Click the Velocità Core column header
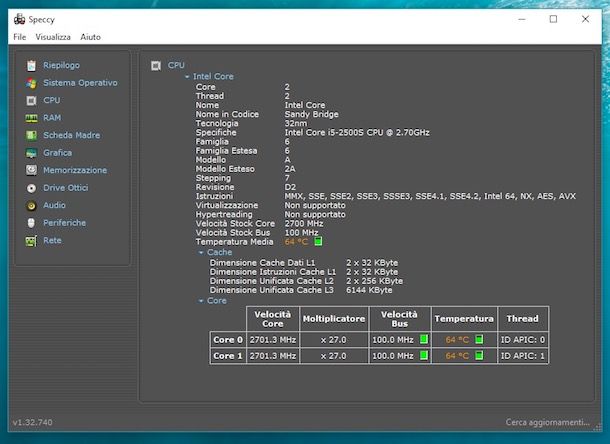 coord(273,319)
